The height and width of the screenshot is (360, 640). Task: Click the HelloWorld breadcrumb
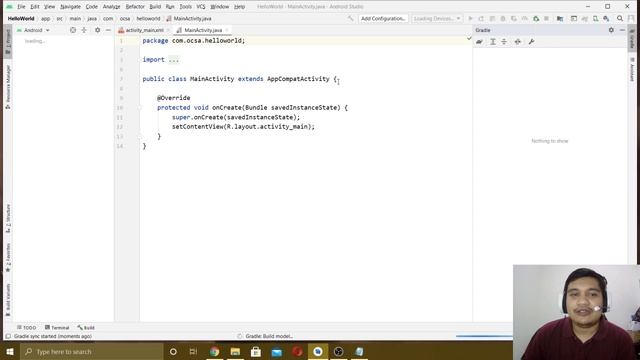[x=21, y=18]
